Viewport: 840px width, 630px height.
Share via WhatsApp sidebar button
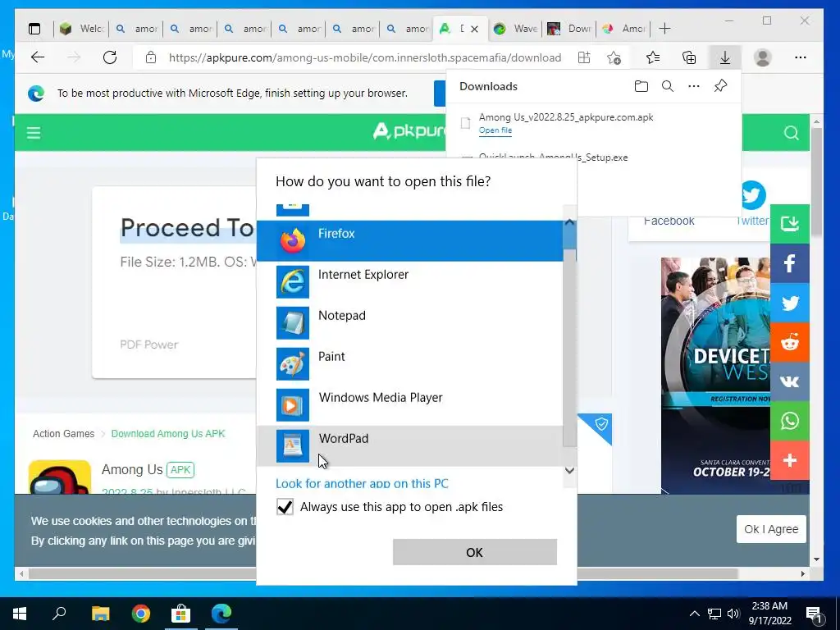click(790, 421)
